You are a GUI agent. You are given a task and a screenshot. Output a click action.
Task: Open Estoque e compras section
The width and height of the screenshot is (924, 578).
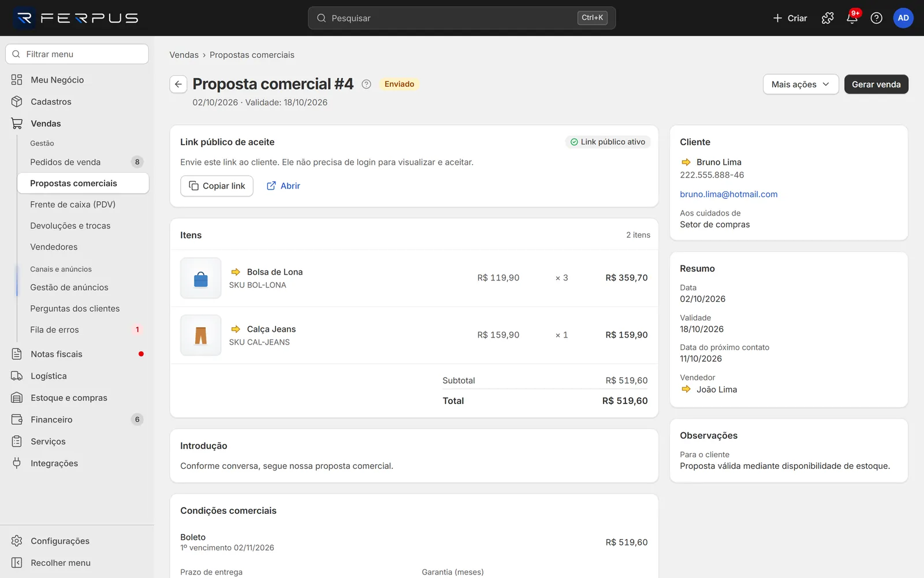click(77, 398)
